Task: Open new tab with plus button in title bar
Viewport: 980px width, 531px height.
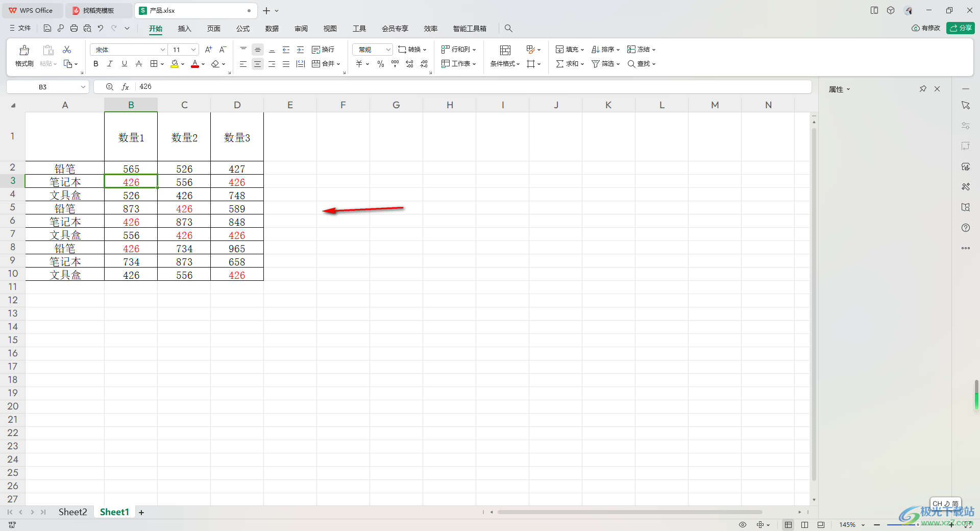Action: click(266, 11)
